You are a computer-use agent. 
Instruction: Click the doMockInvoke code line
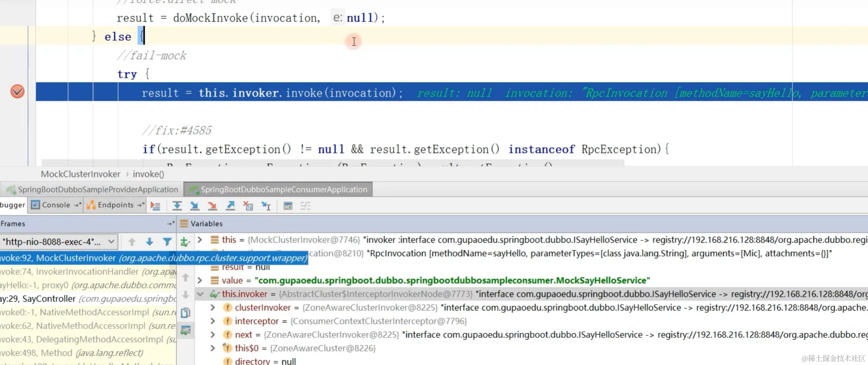(x=251, y=18)
